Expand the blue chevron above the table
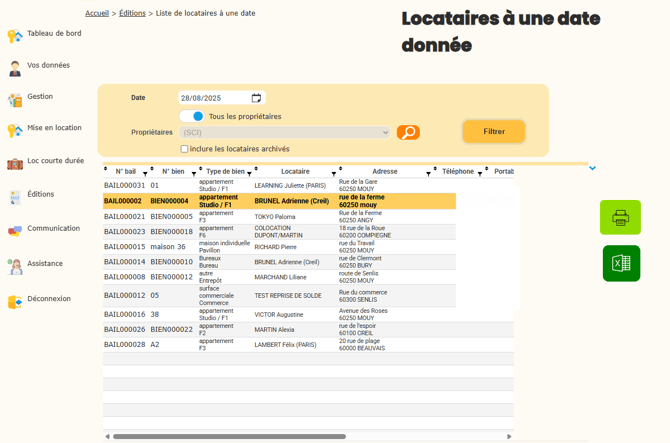 [592, 168]
